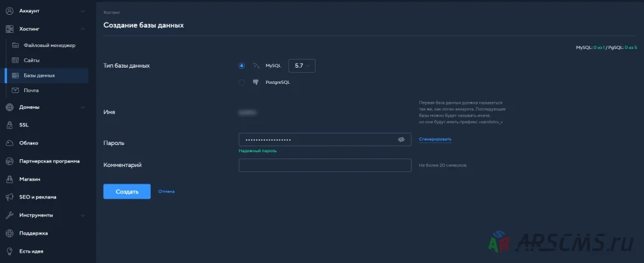644x263 pixels.
Task: Click the Инструменты wrench icon
Action: [x=10, y=215]
